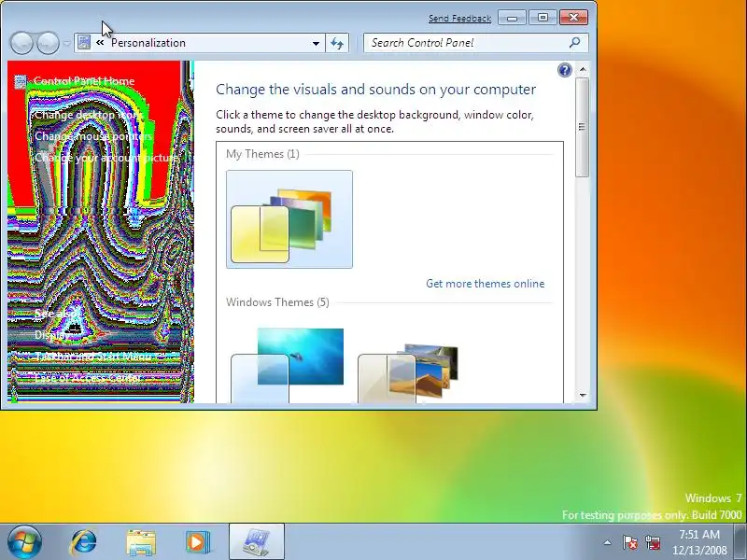Click the My Themes (1) heading
Image resolution: width=747 pixels, height=560 pixels.
pos(262,154)
